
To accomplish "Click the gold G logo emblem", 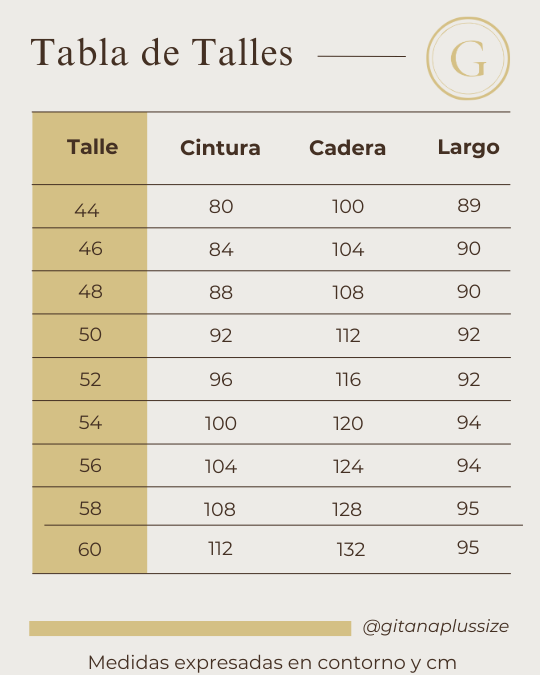I will pyautogui.click(x=468, y=59).
